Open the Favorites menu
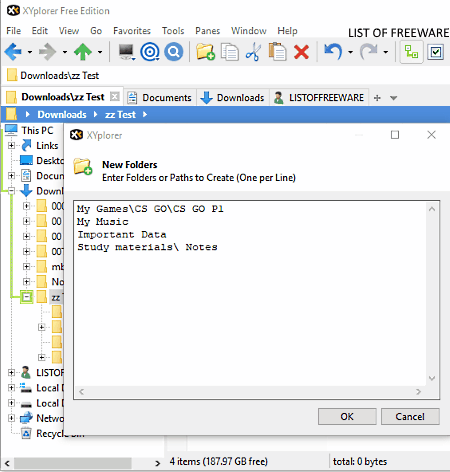450x472 pixels. click(132, 31)
